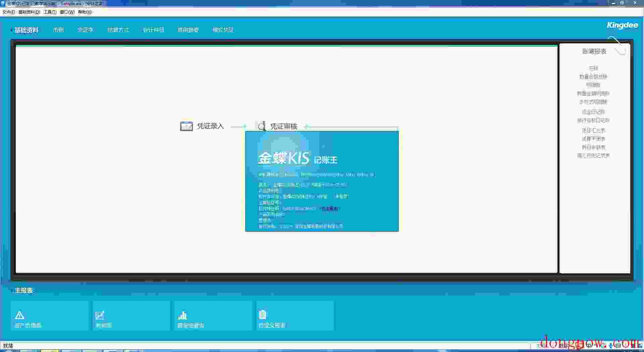
Task: Open the 凭证录入 voucher entry icon
Action: click(x=186, y=126)
